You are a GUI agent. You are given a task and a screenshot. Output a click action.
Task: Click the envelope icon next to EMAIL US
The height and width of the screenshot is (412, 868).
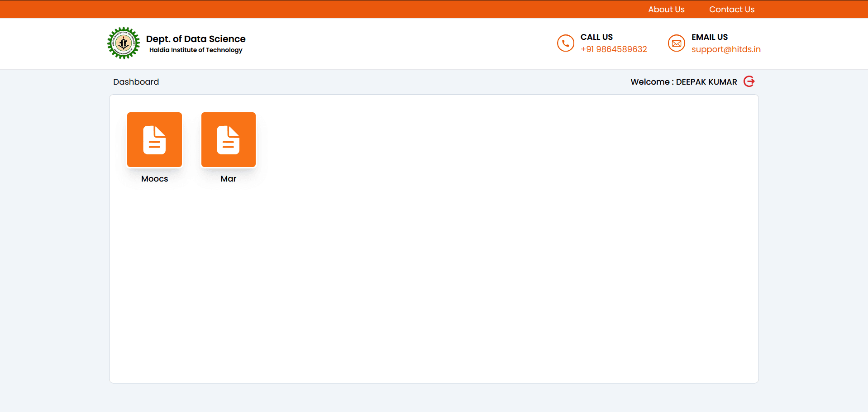tap(677, 43)
